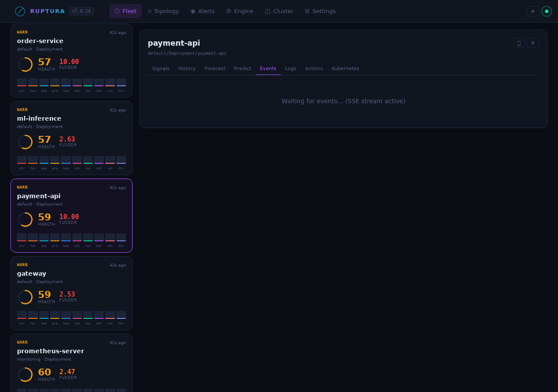Click the gateway health ring gauge
558x392 pixels.
coord(25,297)
